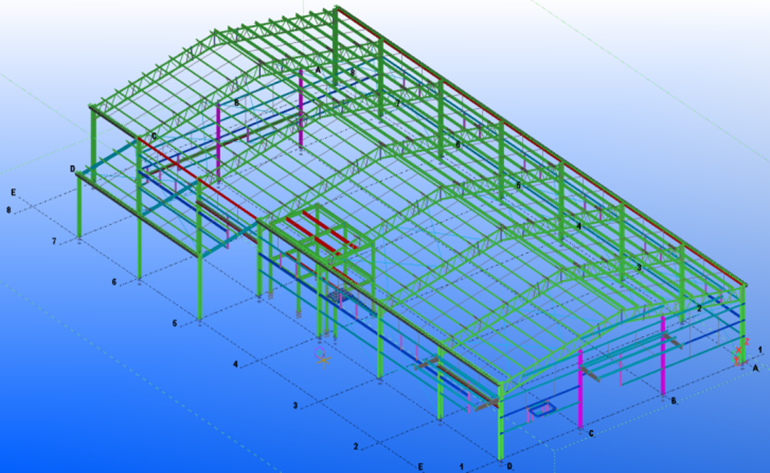The width and height of the screenshot is (770, 473).
Task: Click grid label E beside bottom label 1
Action: [x=420, y=467]
